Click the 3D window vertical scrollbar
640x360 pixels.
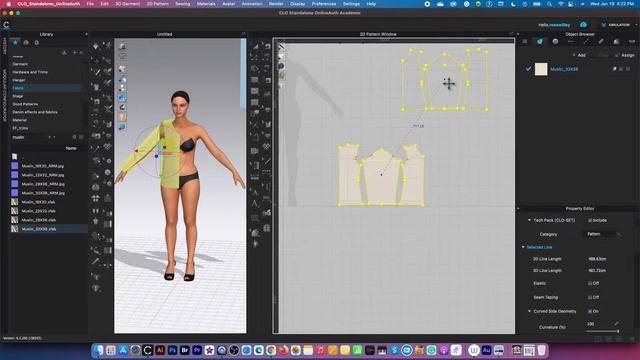[244, 73]
